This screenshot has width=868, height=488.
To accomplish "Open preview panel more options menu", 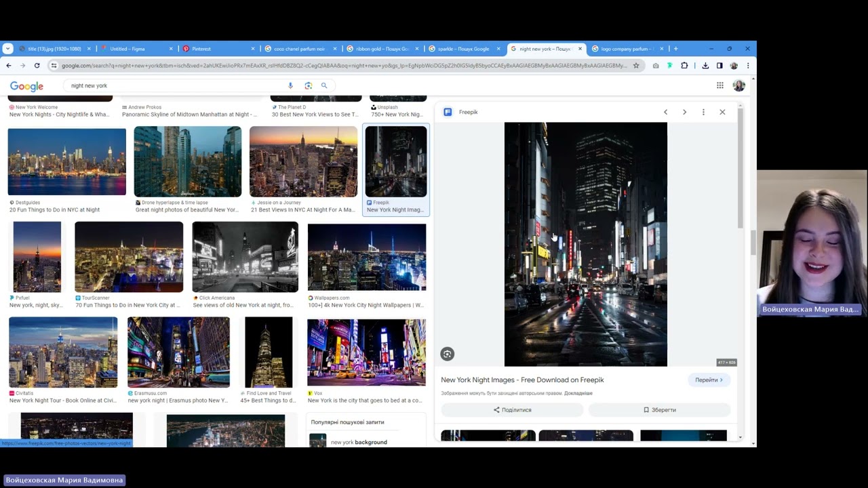I will (x=703, y=112).
